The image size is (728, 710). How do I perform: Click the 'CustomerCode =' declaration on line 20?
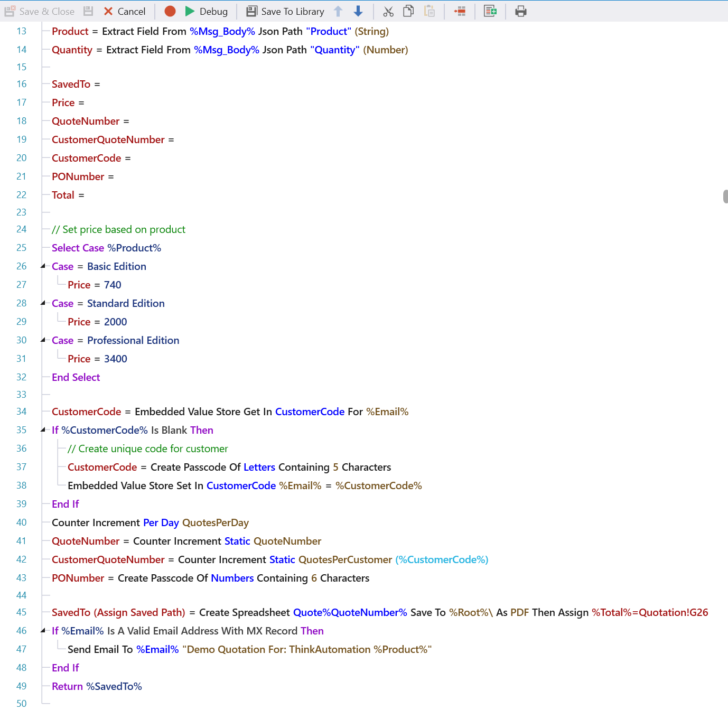[91, 158]
